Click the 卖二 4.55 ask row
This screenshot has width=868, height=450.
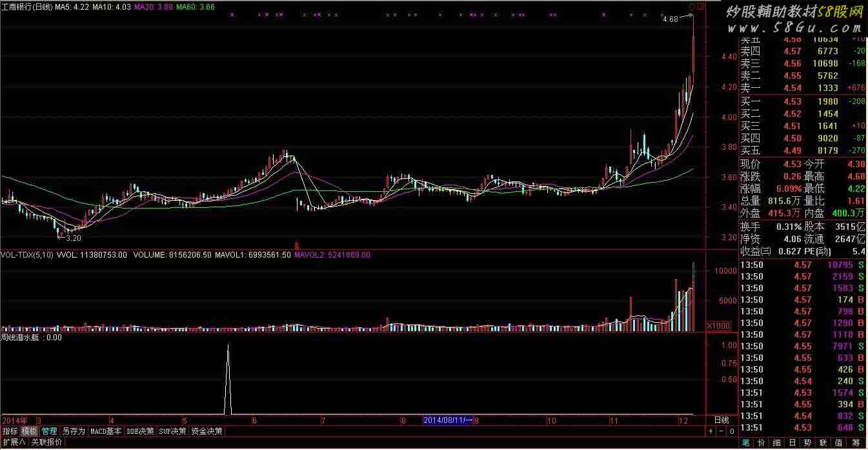tap(802, 76)
